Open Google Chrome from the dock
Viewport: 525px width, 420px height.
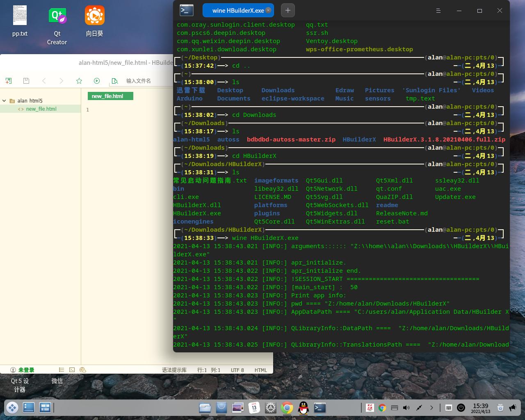coord(287,408)
